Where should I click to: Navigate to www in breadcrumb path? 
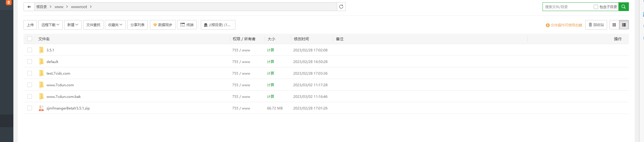(59, 7)
